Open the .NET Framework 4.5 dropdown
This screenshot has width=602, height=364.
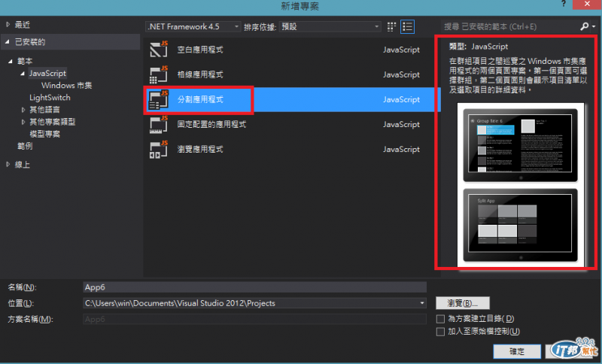pos(193,26)
